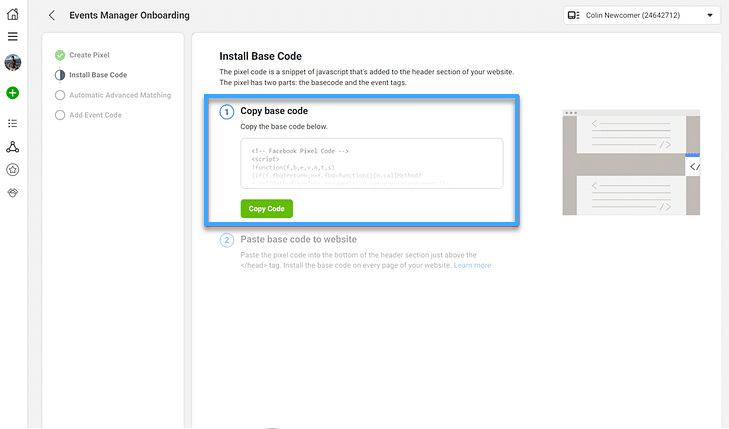This screenshot has height=429, width=729.
Task: Click the account dropdown arrow
Action: [x=710, y=15]
